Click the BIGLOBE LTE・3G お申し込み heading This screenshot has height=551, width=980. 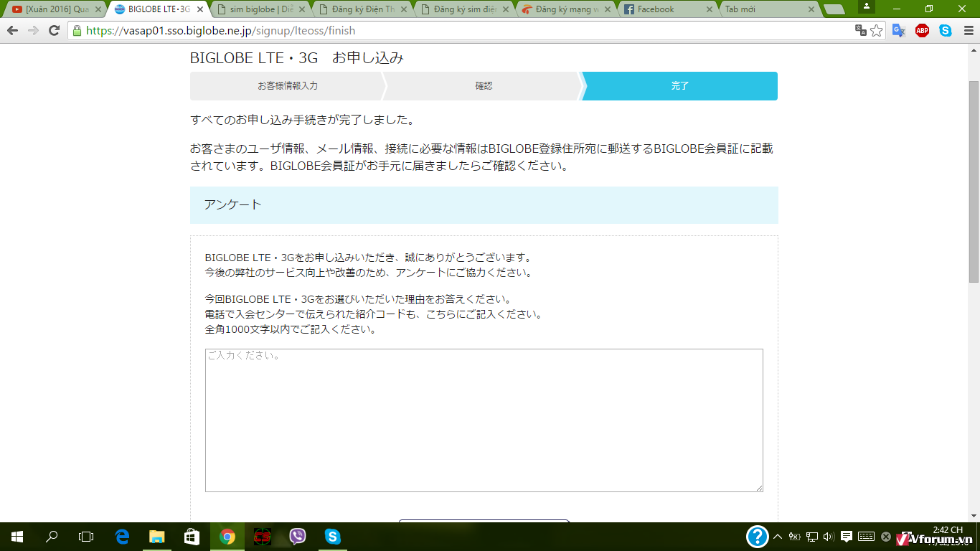click(x=297, y=58)
